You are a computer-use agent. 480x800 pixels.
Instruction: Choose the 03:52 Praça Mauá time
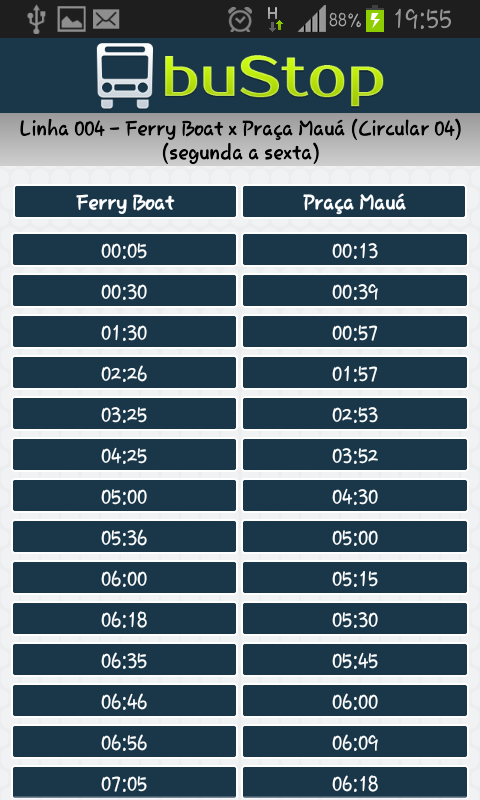pos(355,454)
